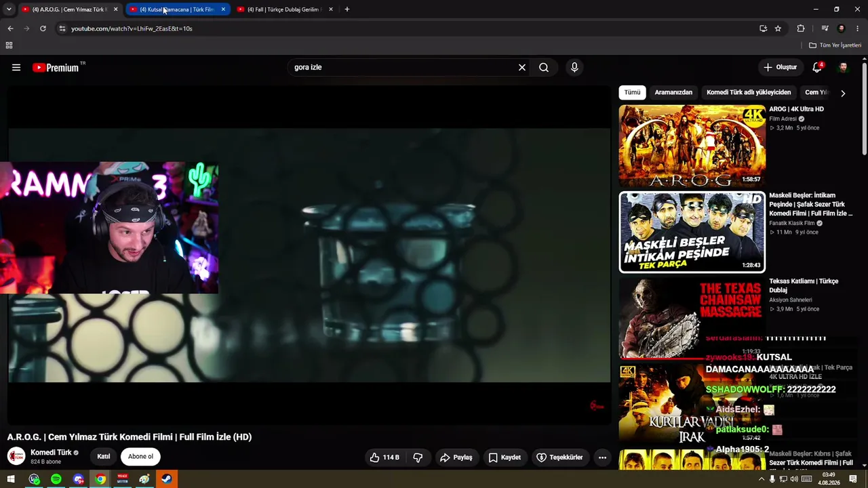The width and height of the screenshot is (868, 488).
Task: Like the A.R.O.G. video
Action: pos(384,457)
